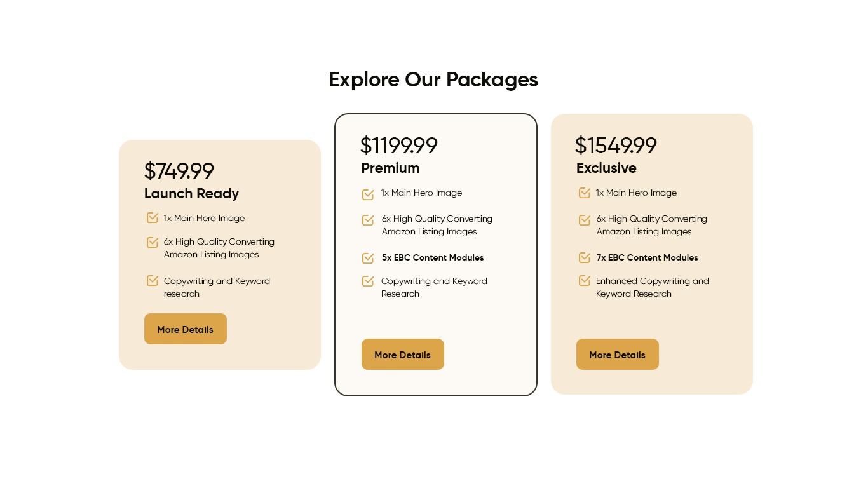Click checkmark icon beside Enhanced Copywriting and Keyword Research
This screenshot has width=868, height=488.
tap(585, 281)
